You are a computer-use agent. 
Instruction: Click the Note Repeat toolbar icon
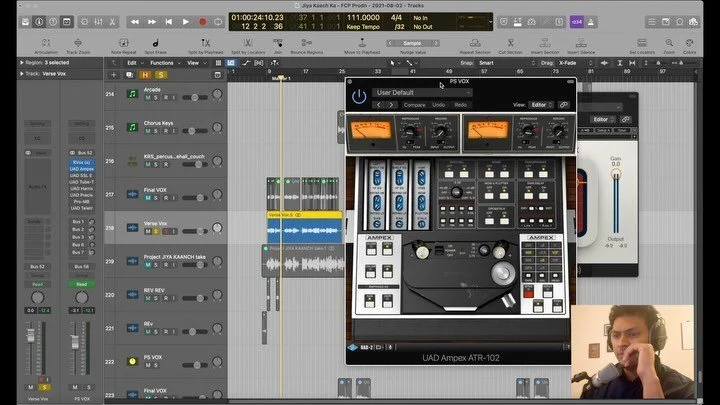124,43
